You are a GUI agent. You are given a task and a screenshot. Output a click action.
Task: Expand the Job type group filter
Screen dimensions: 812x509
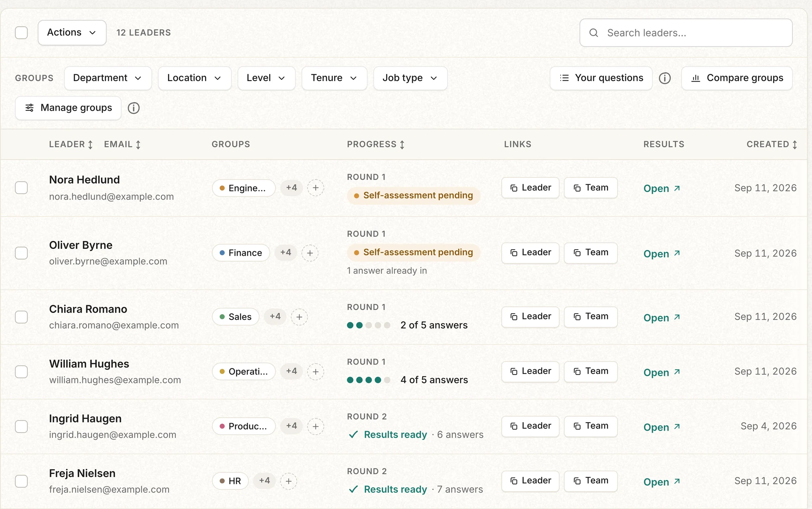410,78
